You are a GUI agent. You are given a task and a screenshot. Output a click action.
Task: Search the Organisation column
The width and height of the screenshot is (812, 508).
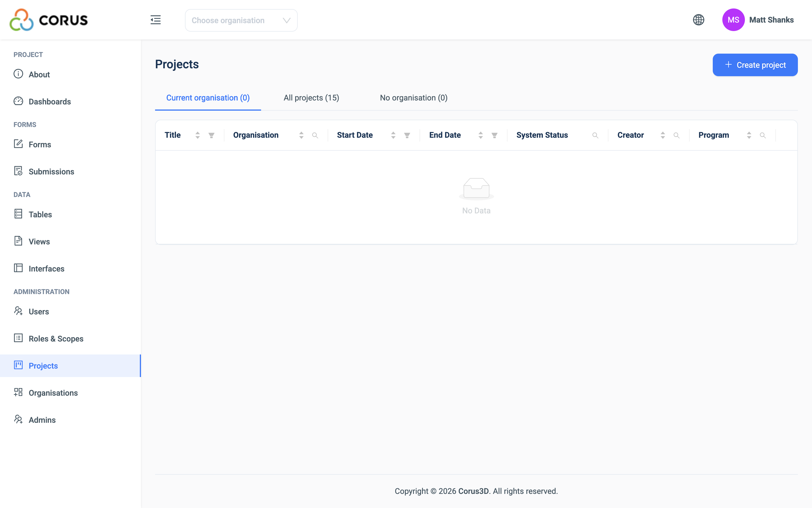(315, 135)
